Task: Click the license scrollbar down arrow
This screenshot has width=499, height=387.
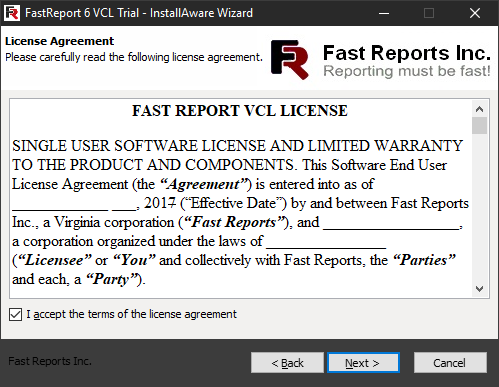Action: tap(479, 289)
